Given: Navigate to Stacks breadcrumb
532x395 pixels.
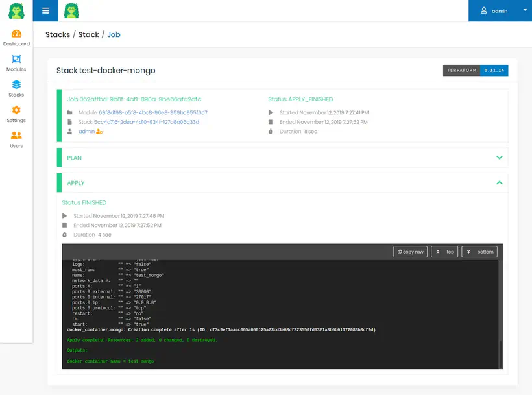Looking at the screenshot, I should tap(58, 34).
